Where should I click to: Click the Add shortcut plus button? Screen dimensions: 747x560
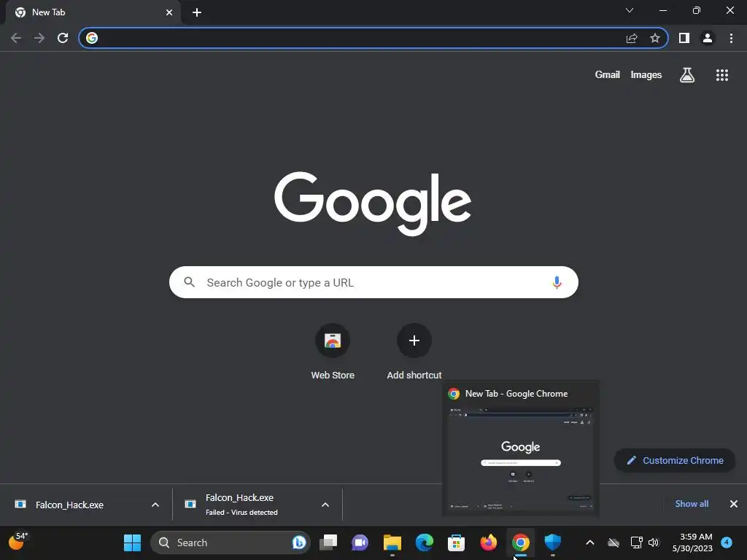click(x=414, y=341)
